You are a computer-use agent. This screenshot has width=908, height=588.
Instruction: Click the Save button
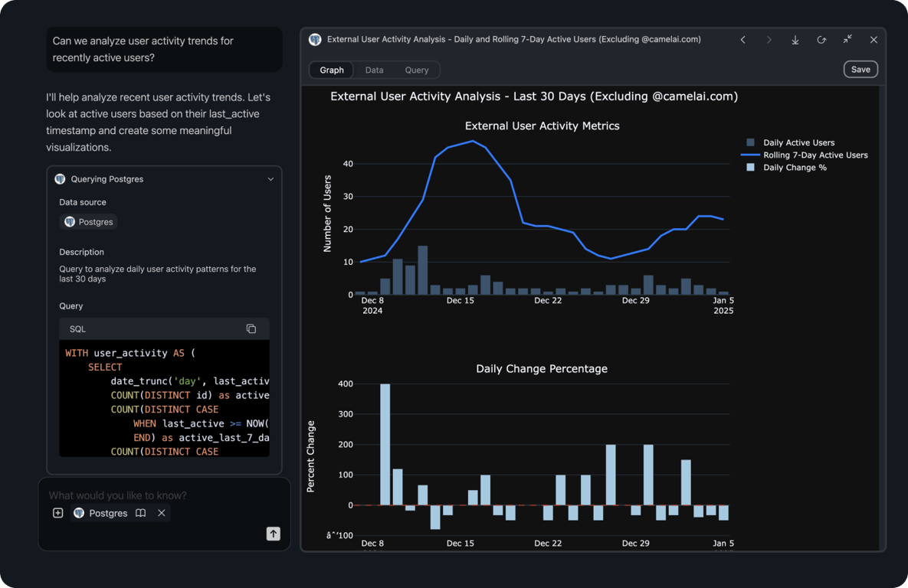coord(860,70)
